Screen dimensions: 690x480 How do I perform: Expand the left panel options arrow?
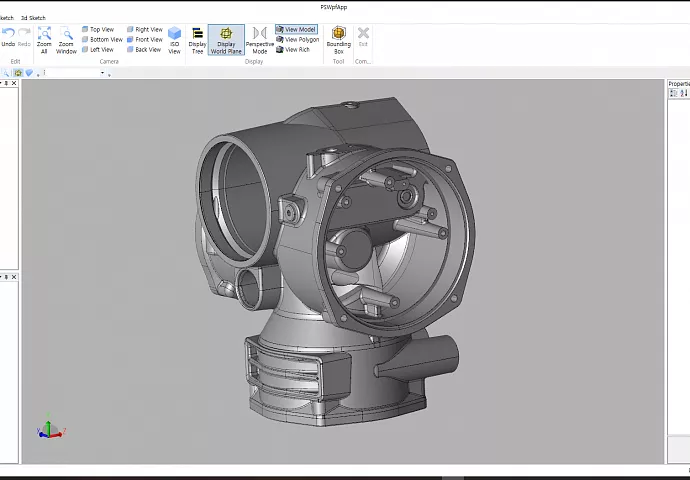[3, 83]
